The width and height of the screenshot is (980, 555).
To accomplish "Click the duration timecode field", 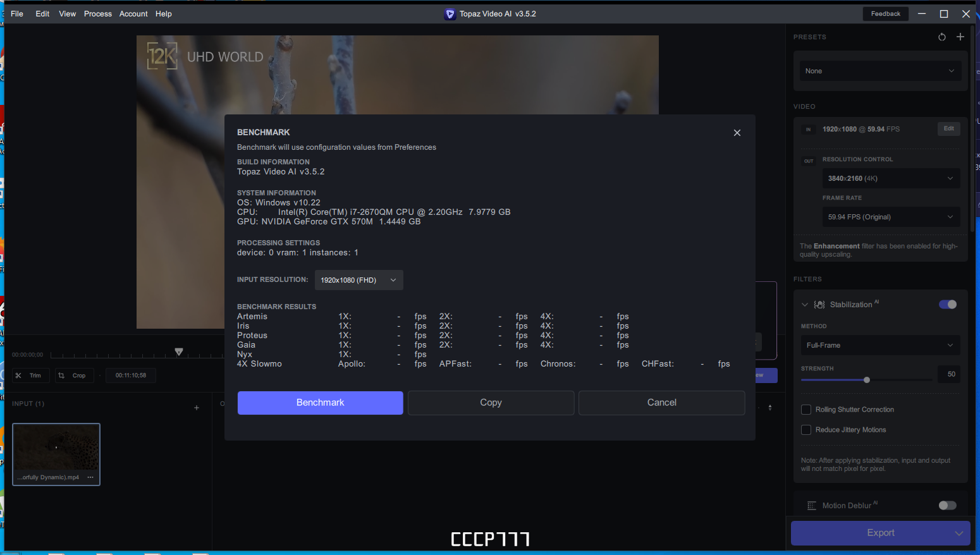I will click(131, 375).
